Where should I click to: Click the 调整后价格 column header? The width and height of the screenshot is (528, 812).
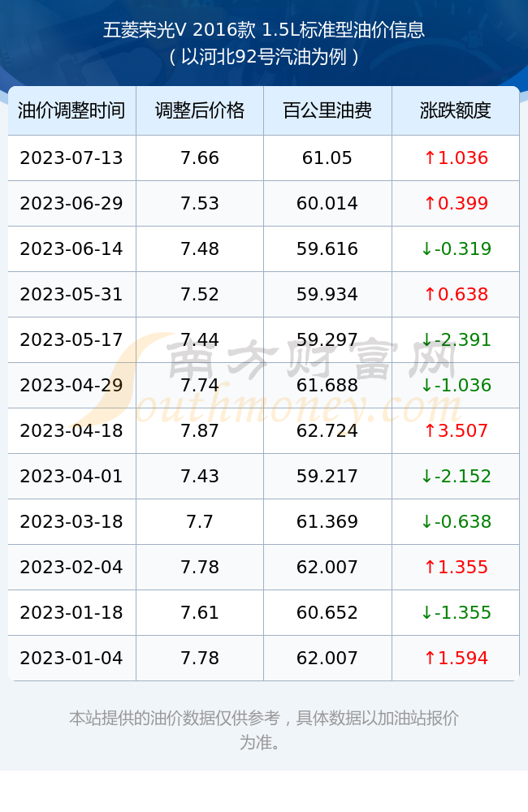200,110
